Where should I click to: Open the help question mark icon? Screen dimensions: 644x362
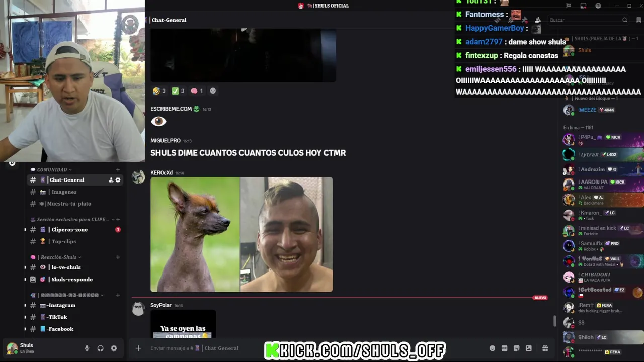(598, 6)
